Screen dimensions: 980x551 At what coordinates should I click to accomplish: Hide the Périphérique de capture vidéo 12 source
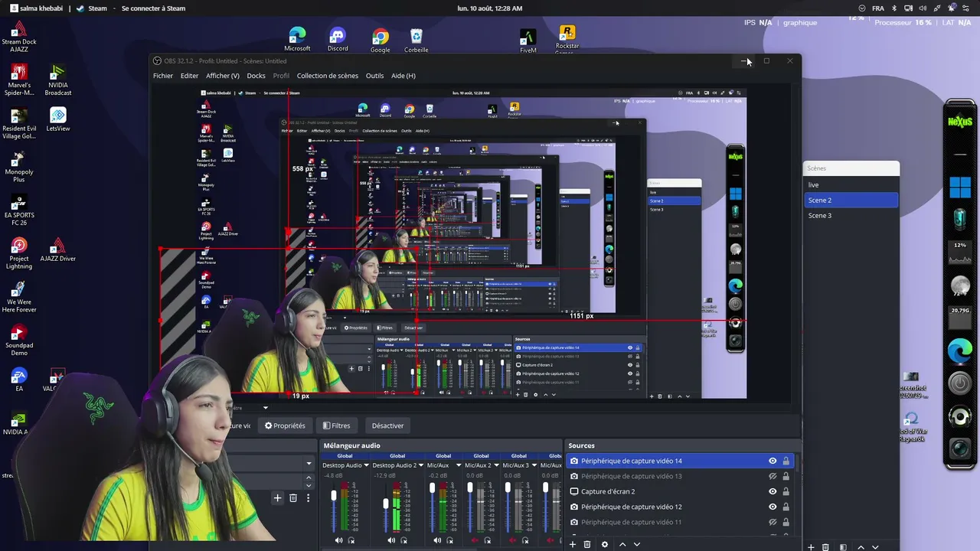(x=773, y=507)
